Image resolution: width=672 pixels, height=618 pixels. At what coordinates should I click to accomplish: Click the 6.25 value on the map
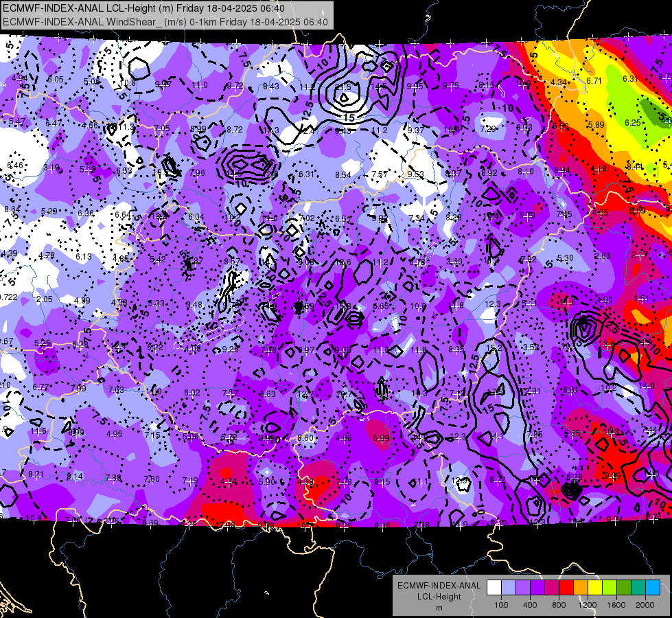tap(633, 123)
